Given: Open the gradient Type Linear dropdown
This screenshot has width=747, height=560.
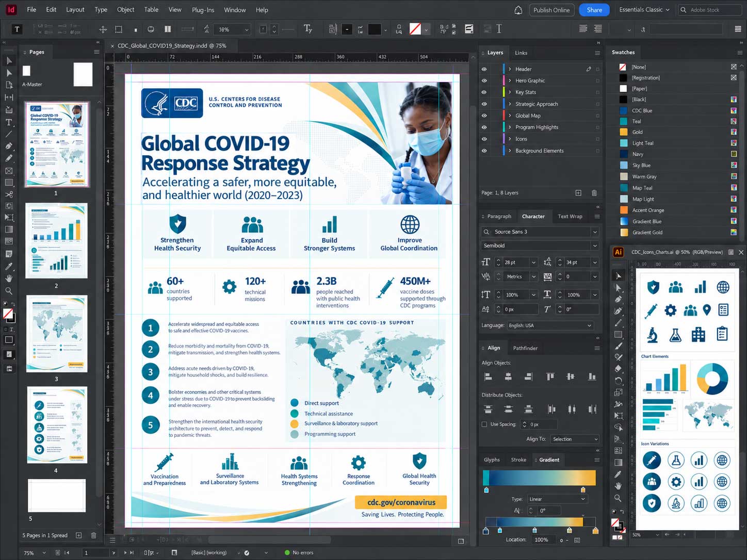Looking at the screenshot, I should coord(557,499).
